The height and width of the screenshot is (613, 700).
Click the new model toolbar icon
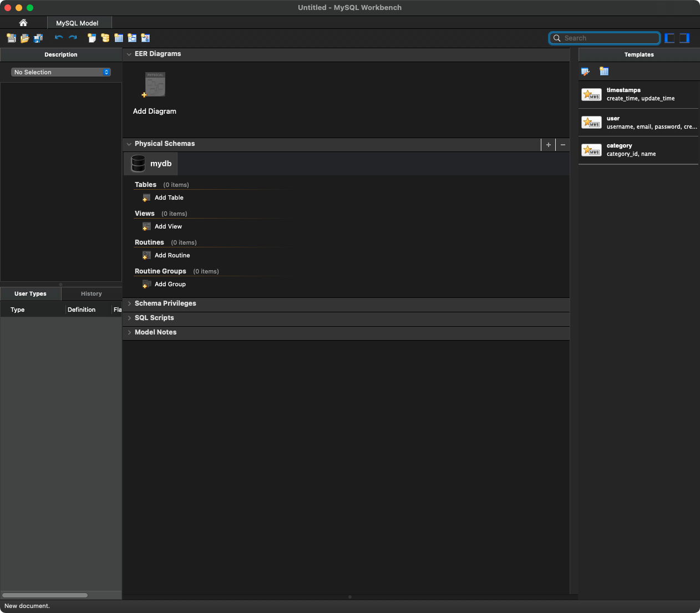(11, 38)
